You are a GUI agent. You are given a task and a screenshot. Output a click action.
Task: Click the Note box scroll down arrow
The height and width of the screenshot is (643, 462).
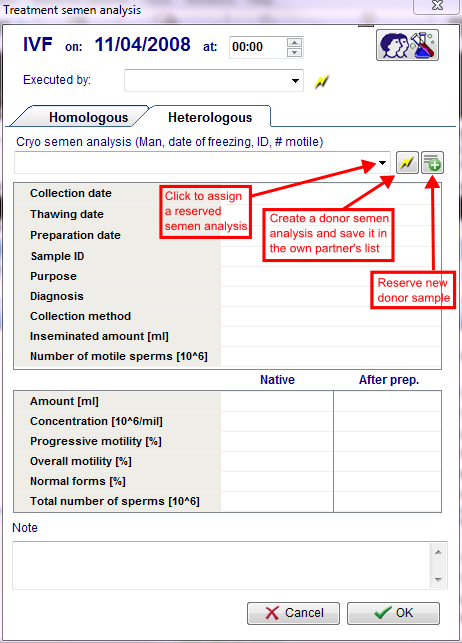438,580
